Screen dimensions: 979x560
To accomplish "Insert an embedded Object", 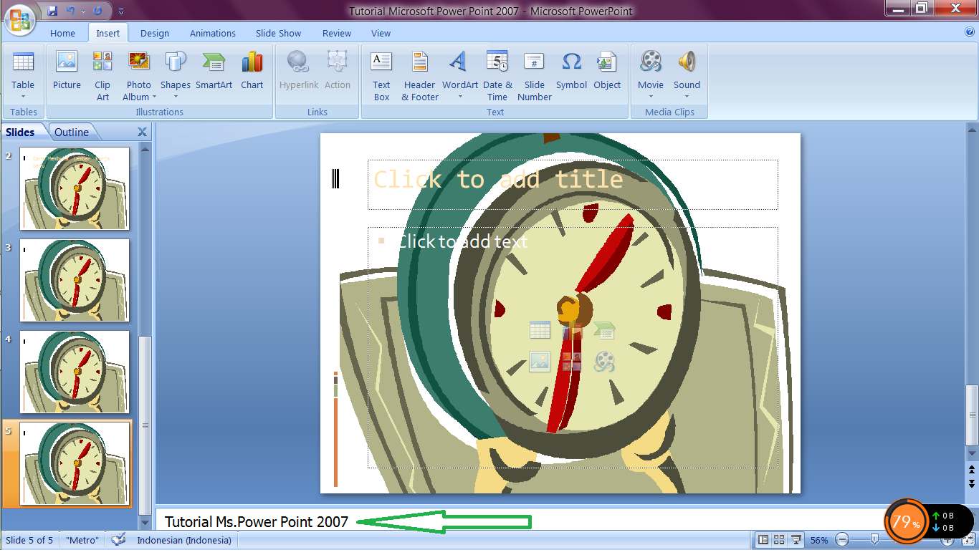I will click(607, 72).
